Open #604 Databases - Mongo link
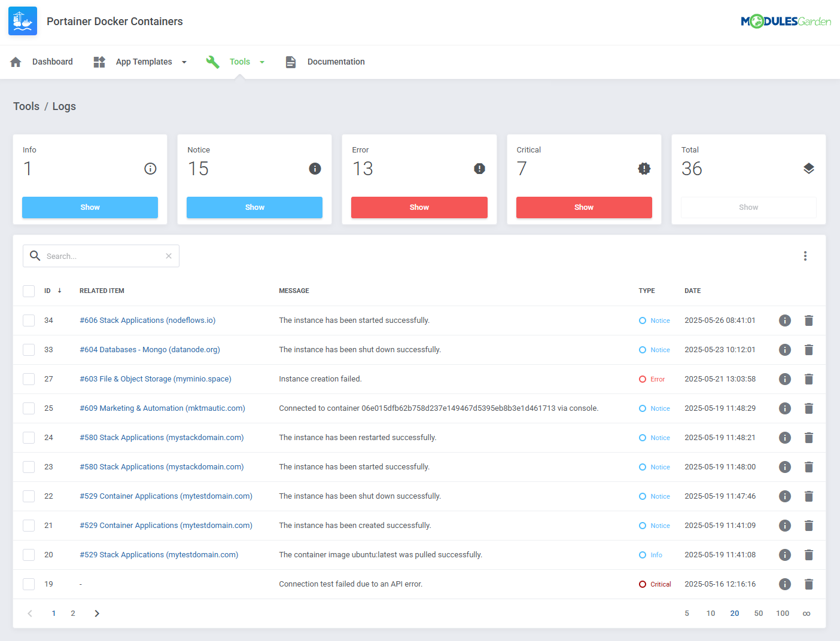 150,349
